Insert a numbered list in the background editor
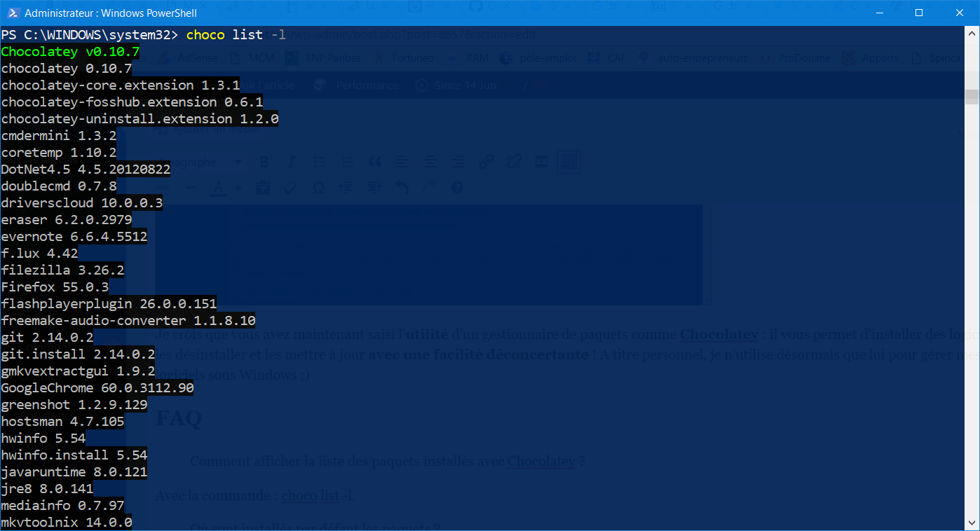The height and width of the screenshot is (531, 980). (x=347, y=162)
